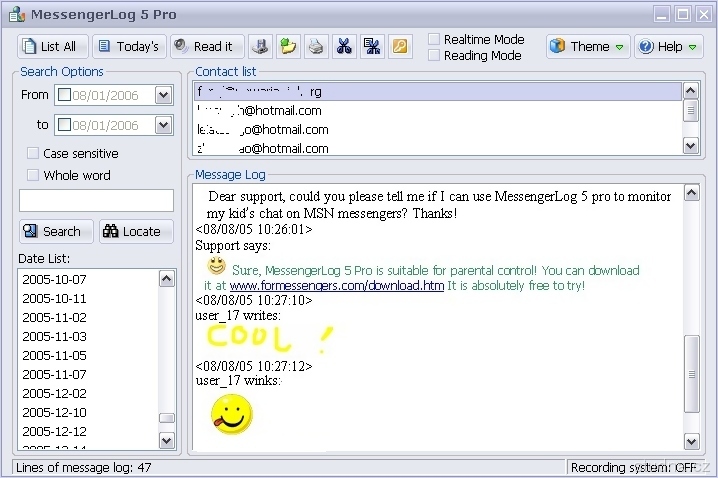718x478 pixels.
Task: Click the save/export log disk icon
Action: coord(261,46)
